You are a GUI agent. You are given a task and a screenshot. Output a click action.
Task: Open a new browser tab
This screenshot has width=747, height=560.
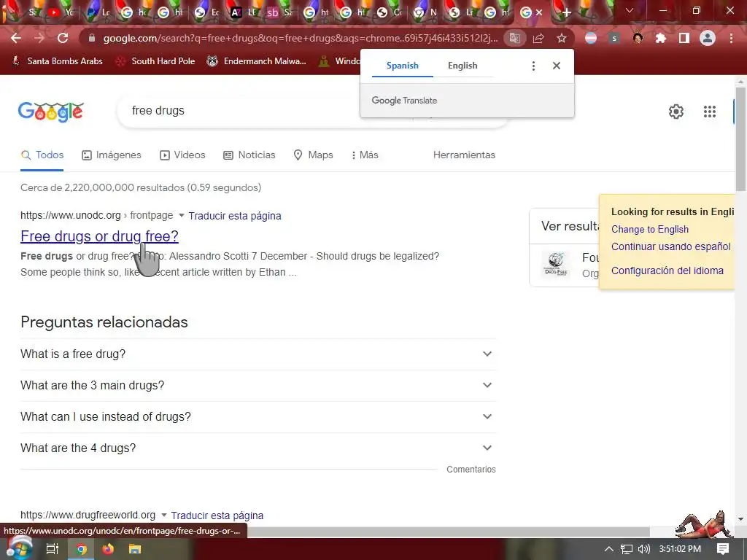[566, 12]
